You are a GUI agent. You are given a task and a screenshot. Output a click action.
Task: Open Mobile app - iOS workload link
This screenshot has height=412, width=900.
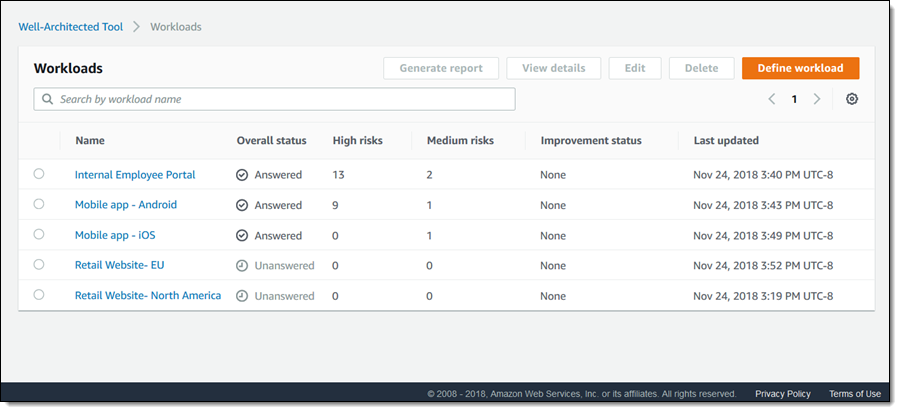point(115,236)
